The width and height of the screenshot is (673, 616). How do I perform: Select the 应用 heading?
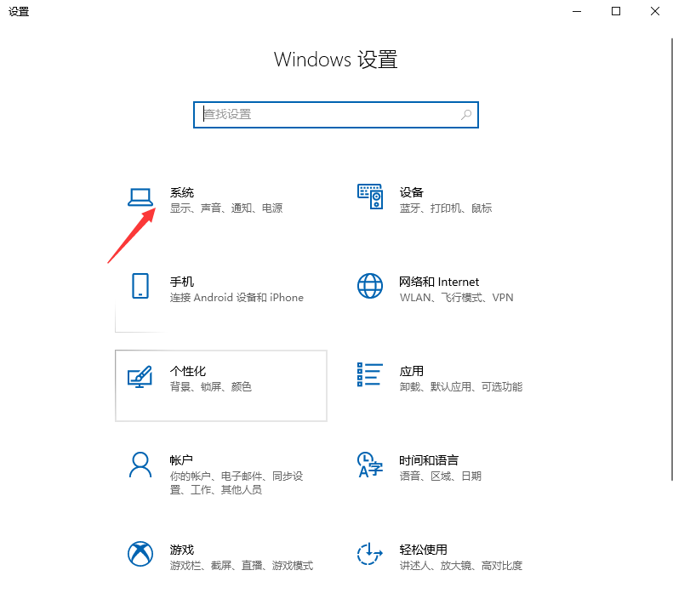(x=411, y=371)
